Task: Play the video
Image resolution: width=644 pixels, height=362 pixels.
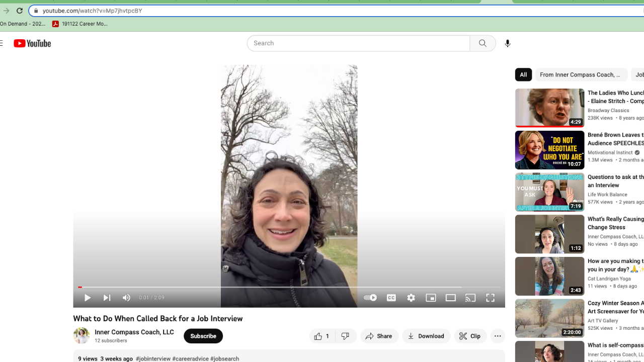Action: 88,298
